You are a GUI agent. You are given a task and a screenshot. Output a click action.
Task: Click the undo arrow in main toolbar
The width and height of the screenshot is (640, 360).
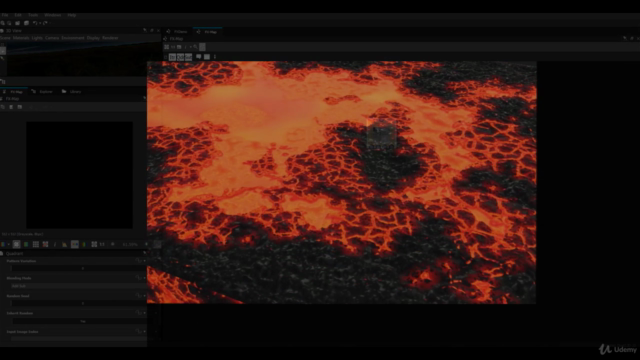[x=35, y=23]
